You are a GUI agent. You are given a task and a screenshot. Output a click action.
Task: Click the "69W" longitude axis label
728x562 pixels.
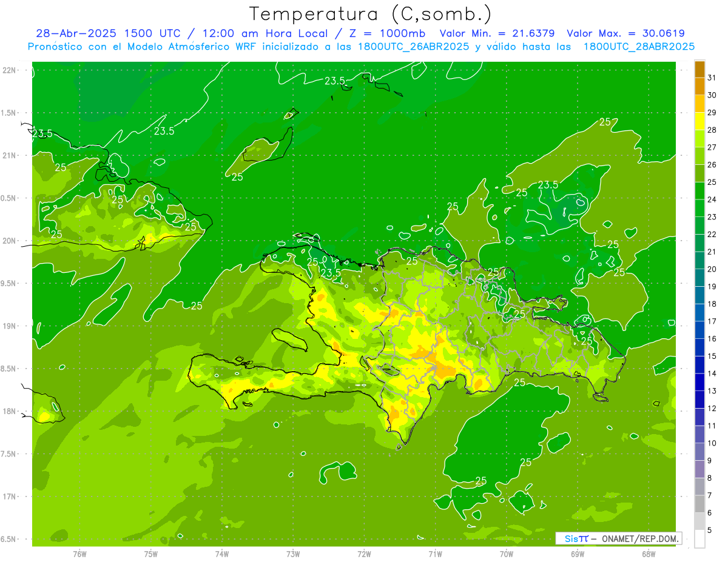click(578, 554)
